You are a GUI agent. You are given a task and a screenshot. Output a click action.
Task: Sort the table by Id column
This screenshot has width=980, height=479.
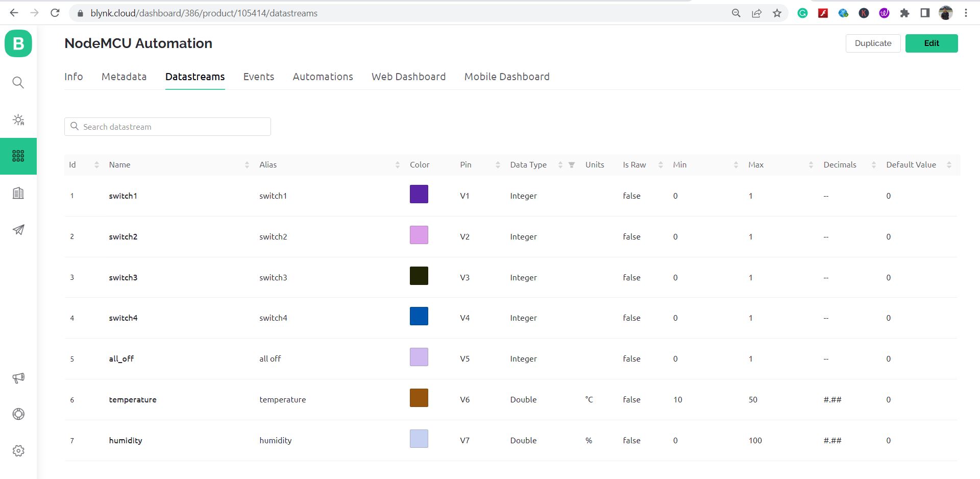[x=96, y=165]
